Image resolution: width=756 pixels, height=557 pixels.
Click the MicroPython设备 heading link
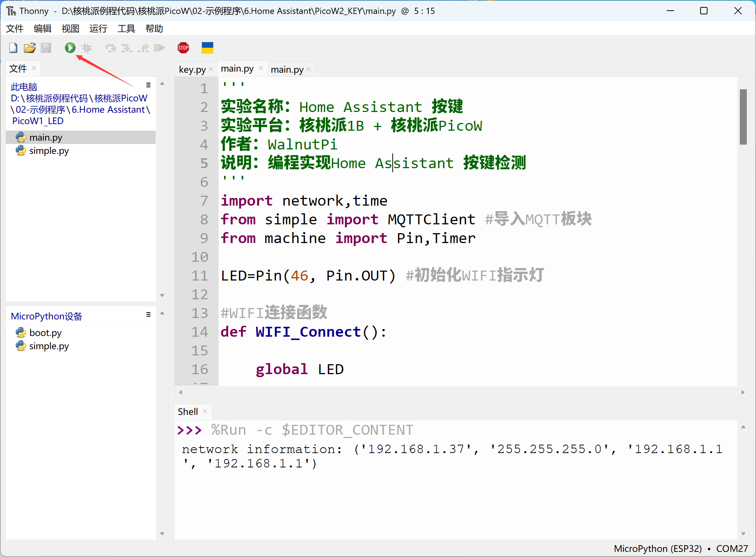tap(46, 316)
